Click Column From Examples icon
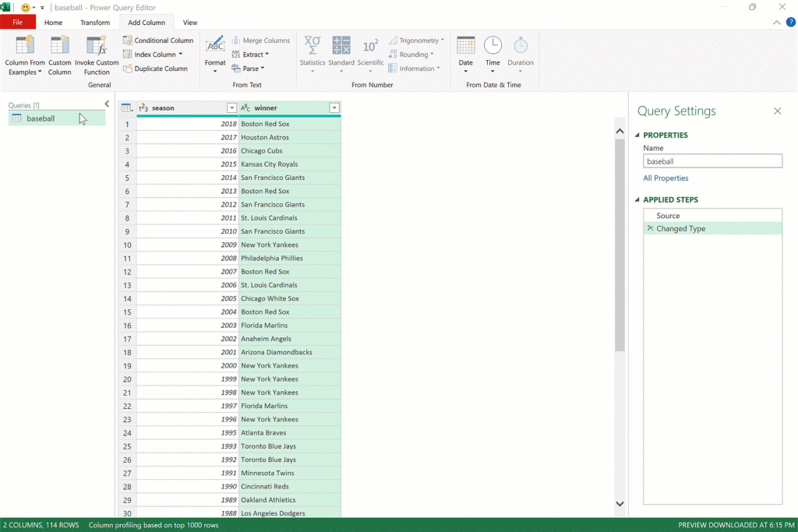This screenshot has height=532, width=798. pos(25,45)
